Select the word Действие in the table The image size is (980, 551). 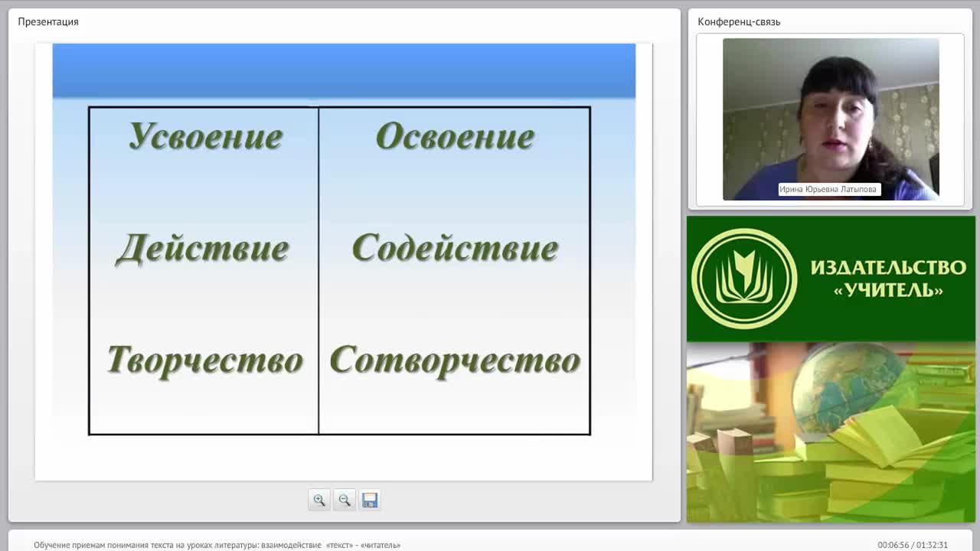tap(202, 249)
